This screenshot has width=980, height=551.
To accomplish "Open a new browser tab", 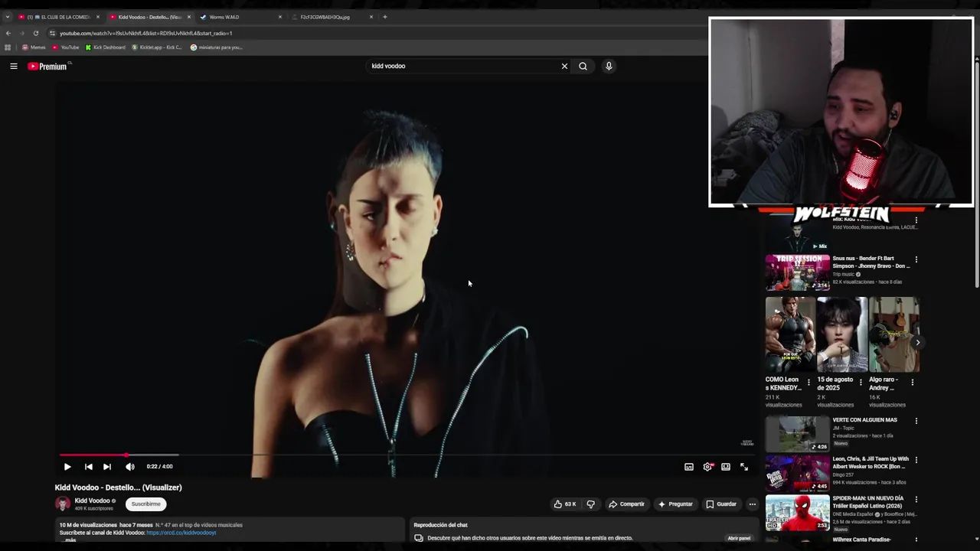I will pos(385,17).
